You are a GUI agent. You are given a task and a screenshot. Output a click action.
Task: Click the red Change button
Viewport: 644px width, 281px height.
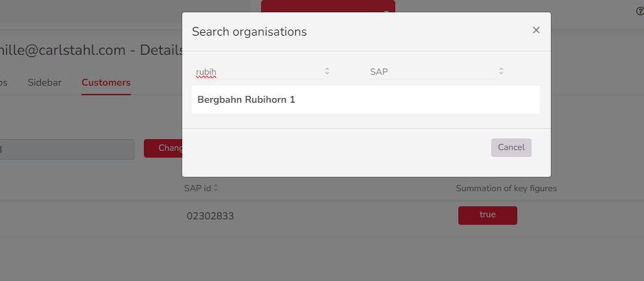pos(163,148)
